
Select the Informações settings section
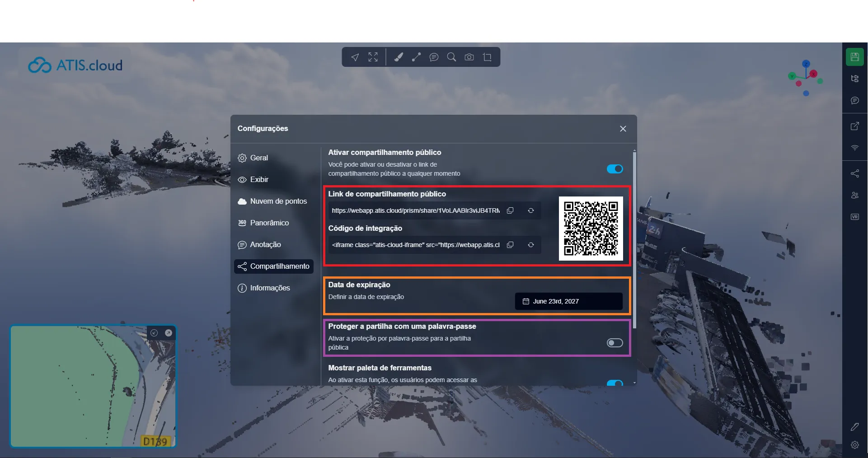(270, 288)
